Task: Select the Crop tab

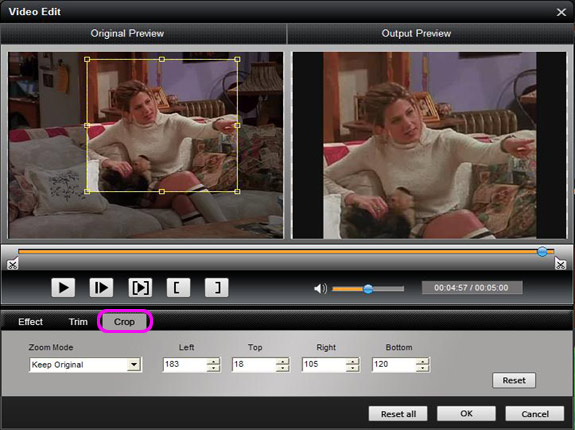Action: pos(124,322)
